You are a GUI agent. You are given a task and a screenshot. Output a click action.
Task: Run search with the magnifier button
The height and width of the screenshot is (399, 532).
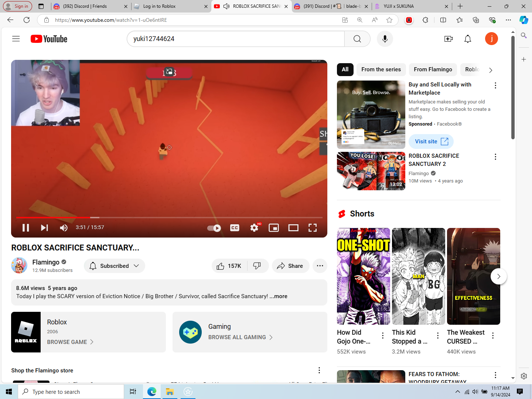(357, 39)
